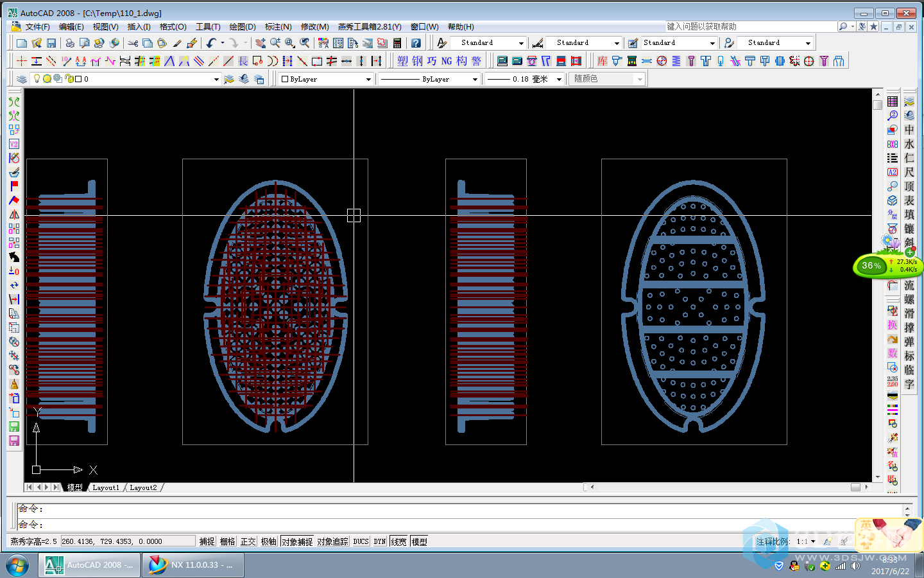Click the Open file folder icon
This screenshot has height=578, width=924.
click(x=37, y=43)
